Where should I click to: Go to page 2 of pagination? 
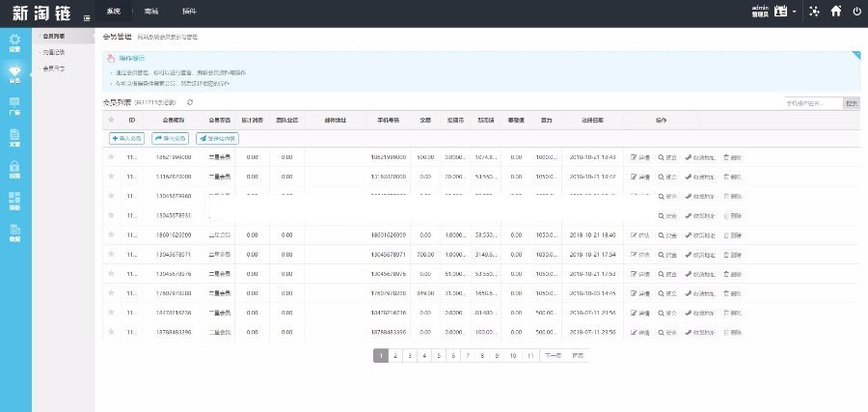coord(396,356)
